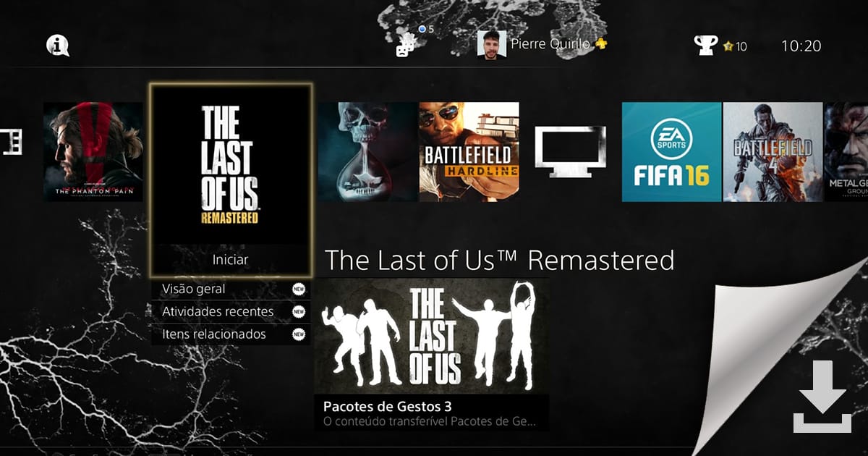Open the Friends face icon with five notifications
The image size is (868, 456).
[x=406, y=46]
